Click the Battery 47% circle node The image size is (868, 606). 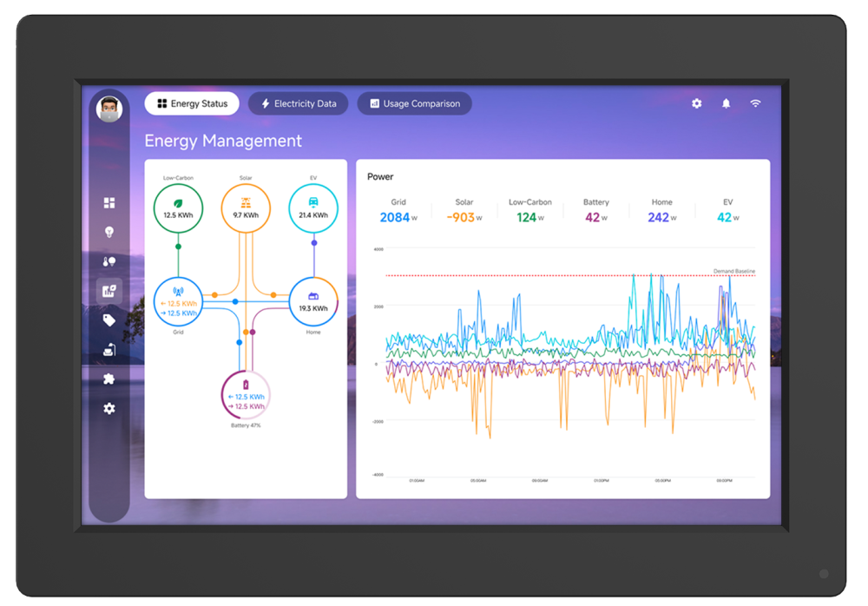point(246,396)
